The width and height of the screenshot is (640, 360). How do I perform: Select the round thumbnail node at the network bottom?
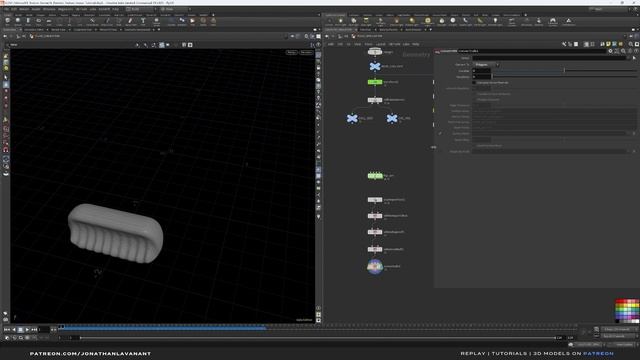[x=375, y=267]
